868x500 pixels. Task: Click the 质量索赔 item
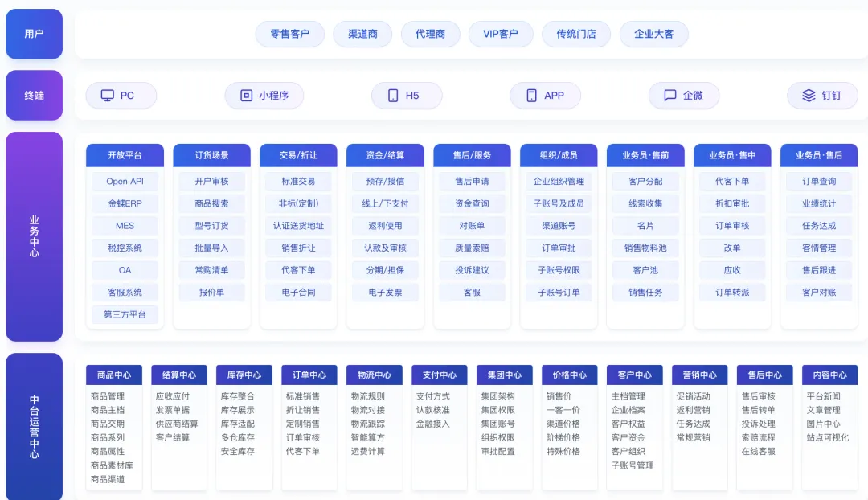(473, 248)
